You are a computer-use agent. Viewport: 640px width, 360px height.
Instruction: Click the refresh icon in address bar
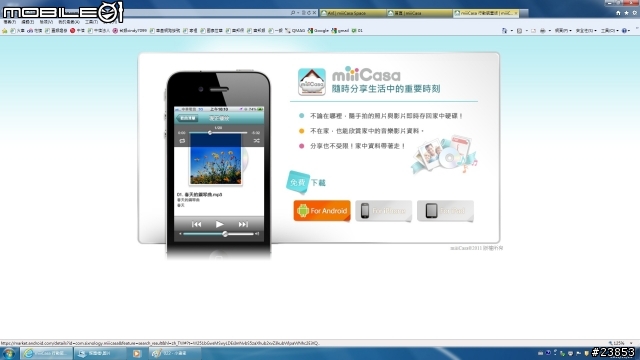pyautogui.click(x=309, y=13)
